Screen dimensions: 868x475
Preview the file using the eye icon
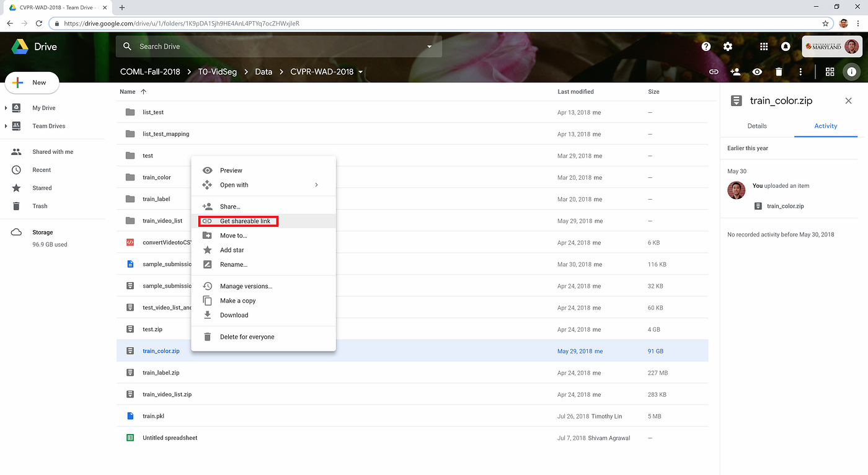[757, 71]
